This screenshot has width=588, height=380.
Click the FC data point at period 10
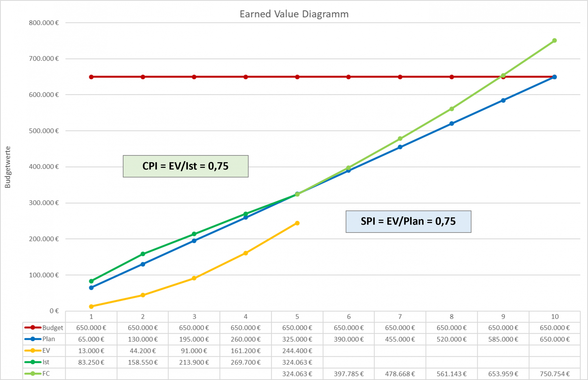554,40
